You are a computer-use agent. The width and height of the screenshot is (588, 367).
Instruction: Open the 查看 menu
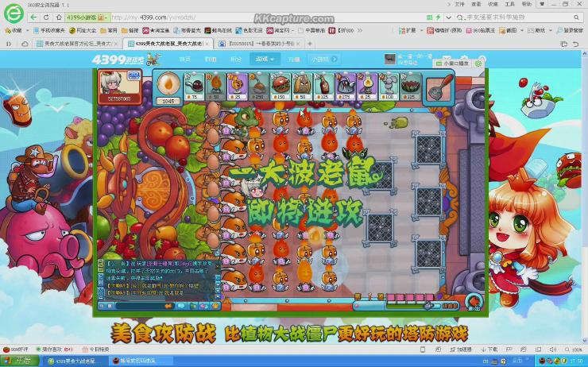(x=476, y=4)
